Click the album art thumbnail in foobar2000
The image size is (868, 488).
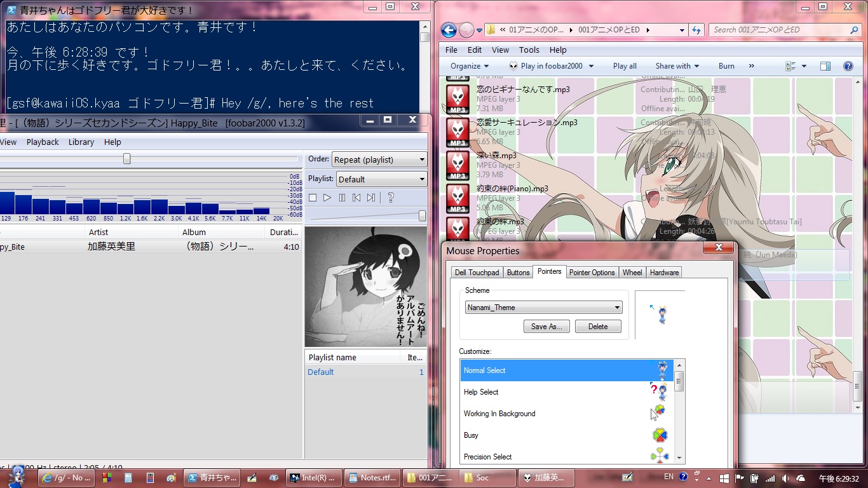point(366,287)
